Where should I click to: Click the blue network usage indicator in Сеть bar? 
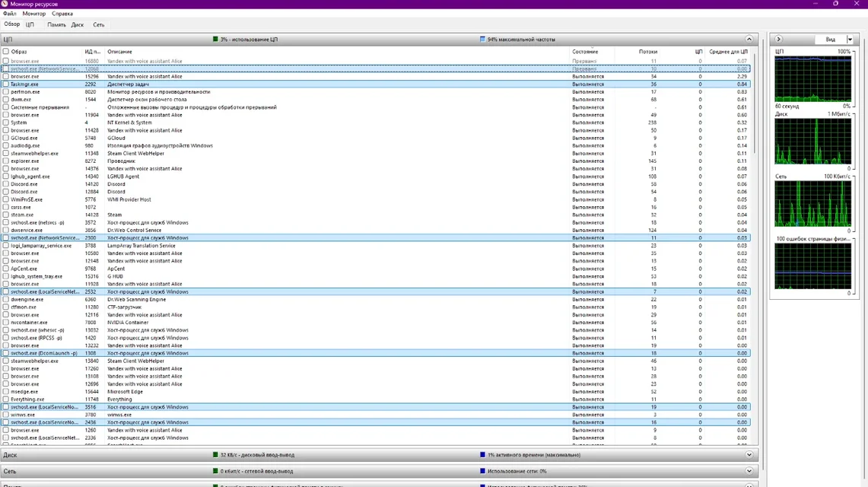(482, 470)
